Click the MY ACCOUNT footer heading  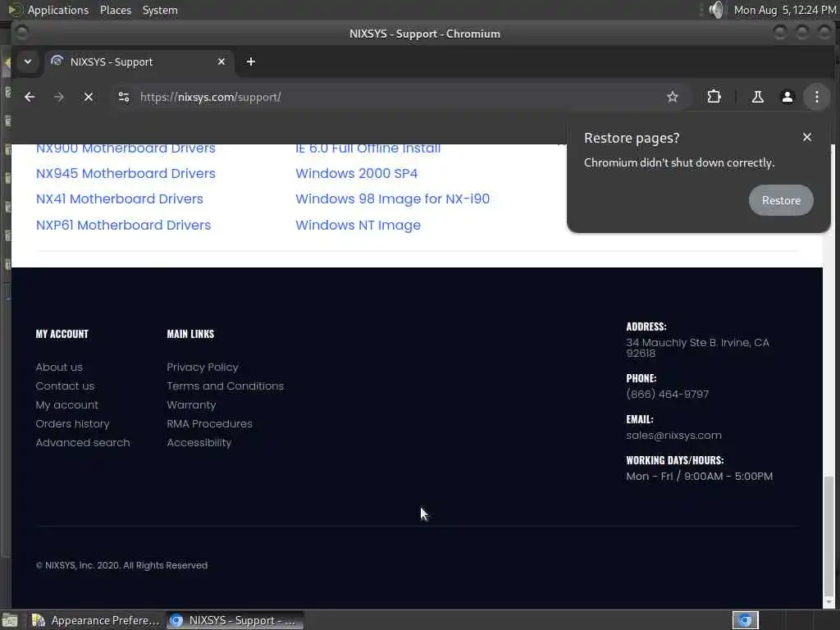(62, 334)
